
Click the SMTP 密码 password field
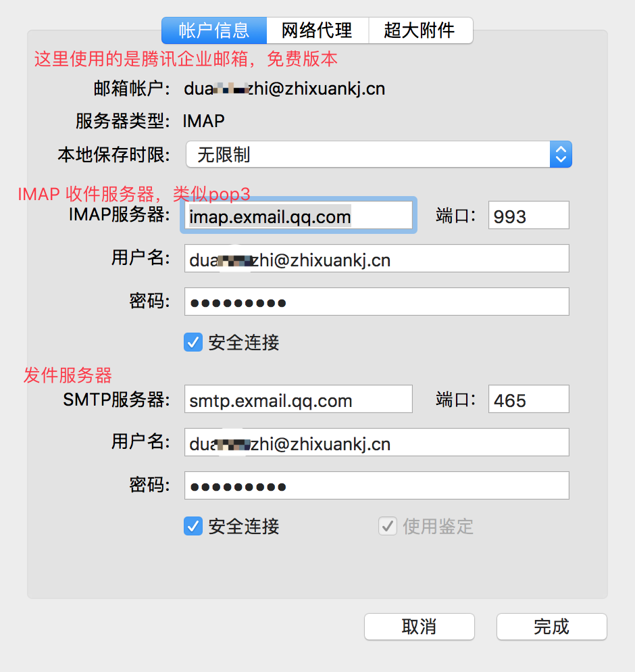coord(376,485)
